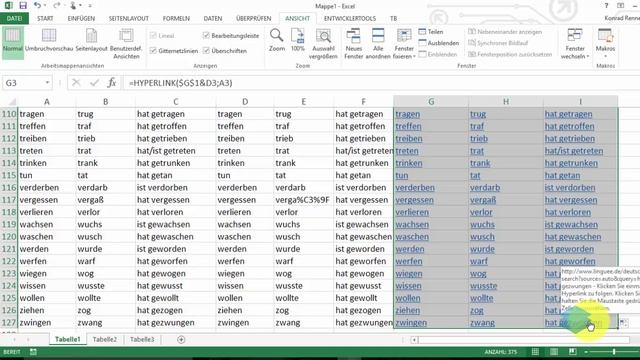The height and width of the screenshot is (360, 640).
Task: Click the Zoom magnifier icon
Action: [277, 40]
